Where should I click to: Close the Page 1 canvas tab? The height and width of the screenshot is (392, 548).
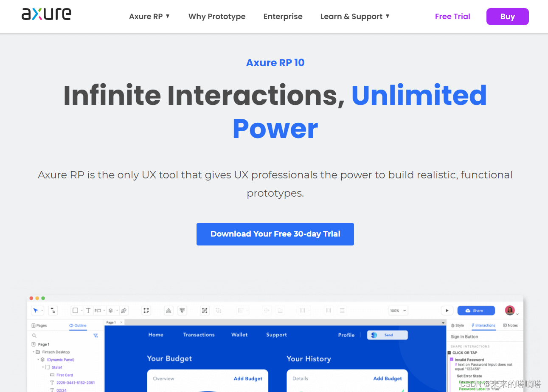[121, 322]
